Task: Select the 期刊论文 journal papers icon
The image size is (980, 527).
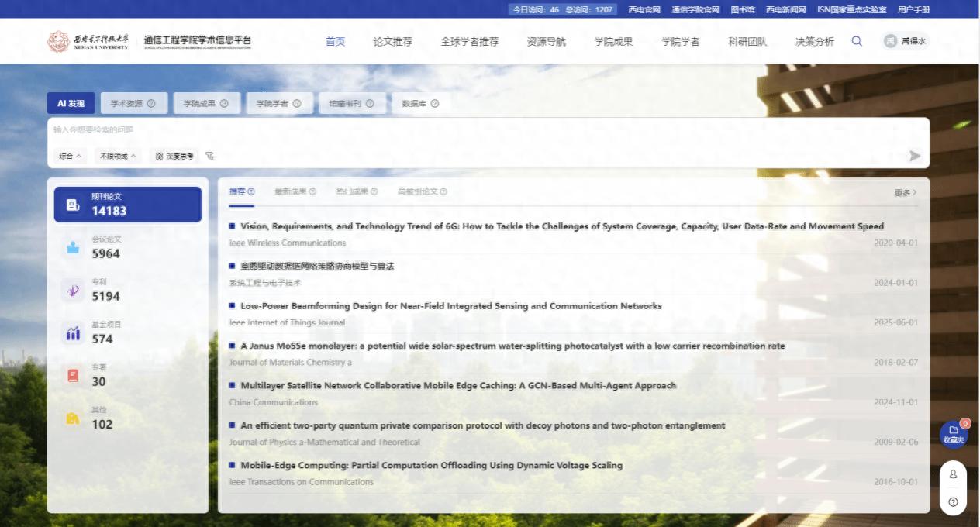Action: click(x=74, y=204)
